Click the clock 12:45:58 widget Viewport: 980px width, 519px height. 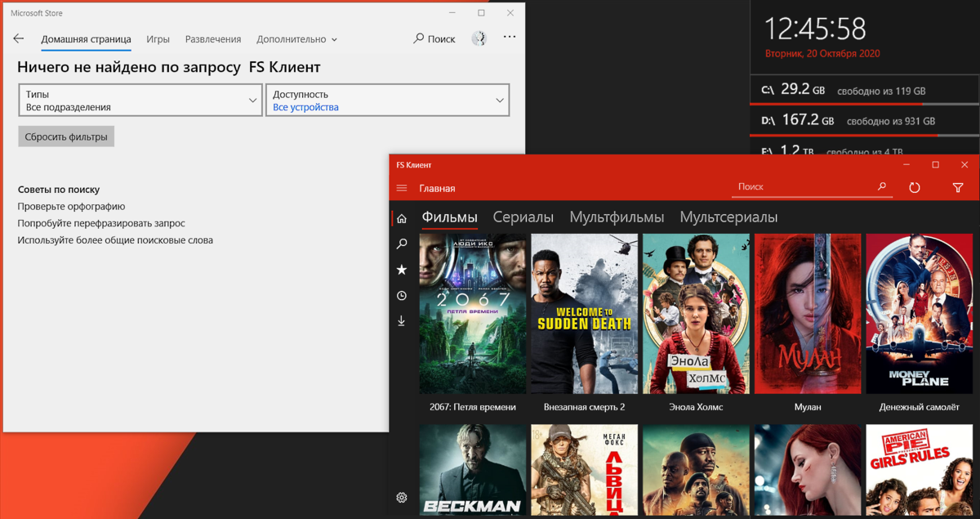pos(815,29)
